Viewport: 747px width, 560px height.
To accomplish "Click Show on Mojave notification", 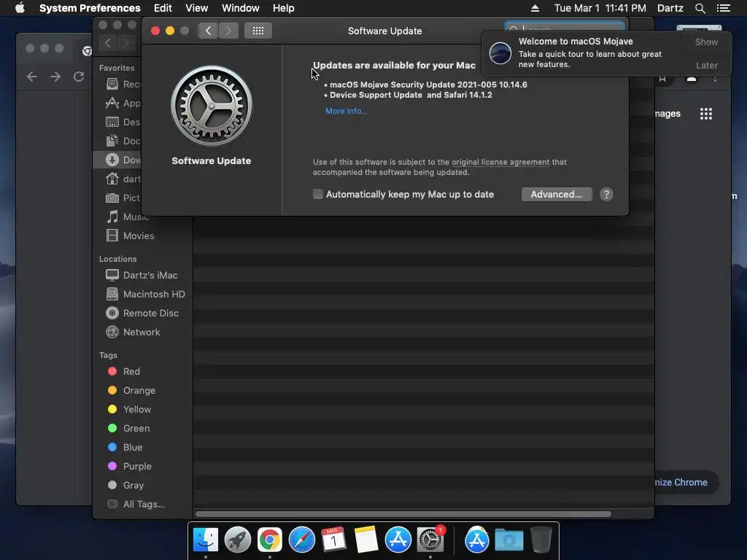I will [706, 42].
